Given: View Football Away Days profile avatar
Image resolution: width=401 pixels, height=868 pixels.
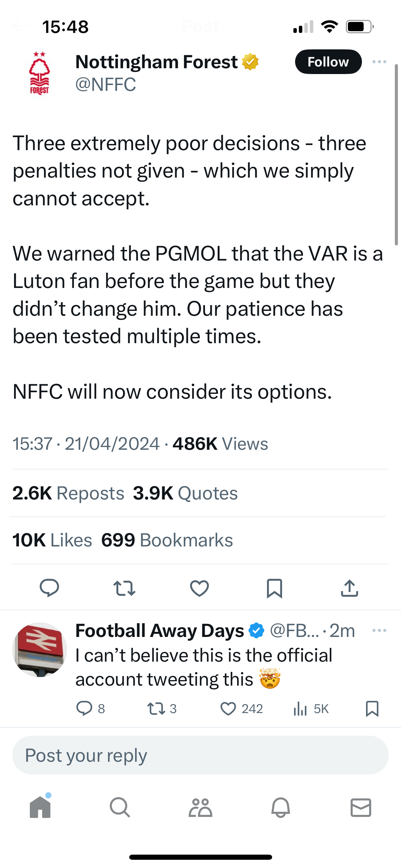Looking at the screenshot, I should coord(40,650).
